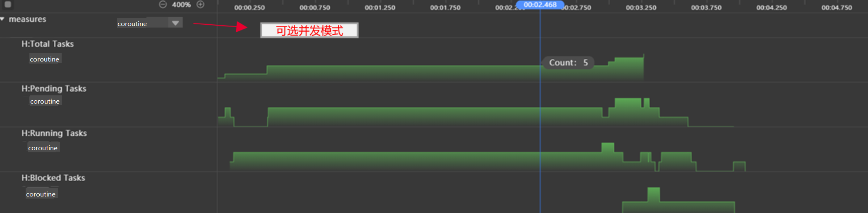The image size is (868, 213).
Task: Click the coroutine tag under H:Pending Tasks
Action: coord(45,102)
